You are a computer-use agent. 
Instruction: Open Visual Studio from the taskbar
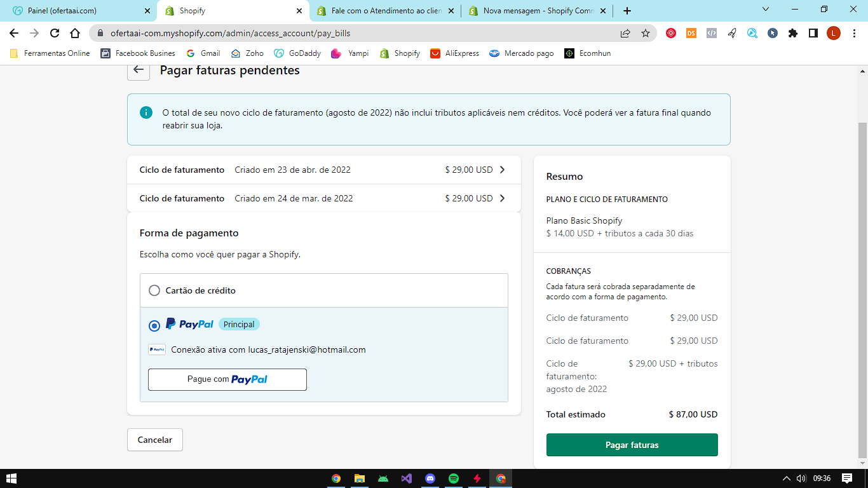407,478
